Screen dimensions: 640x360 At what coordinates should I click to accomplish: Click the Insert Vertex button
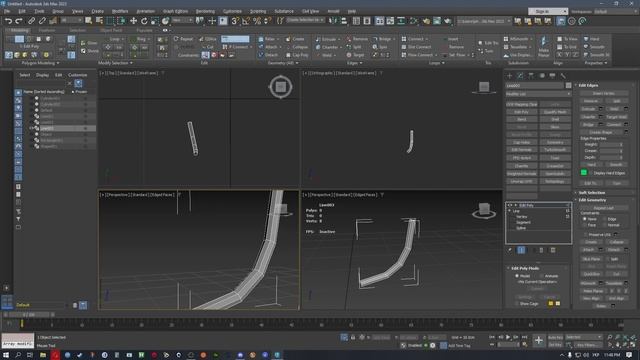pyautogui.click(x=604, y=93)
